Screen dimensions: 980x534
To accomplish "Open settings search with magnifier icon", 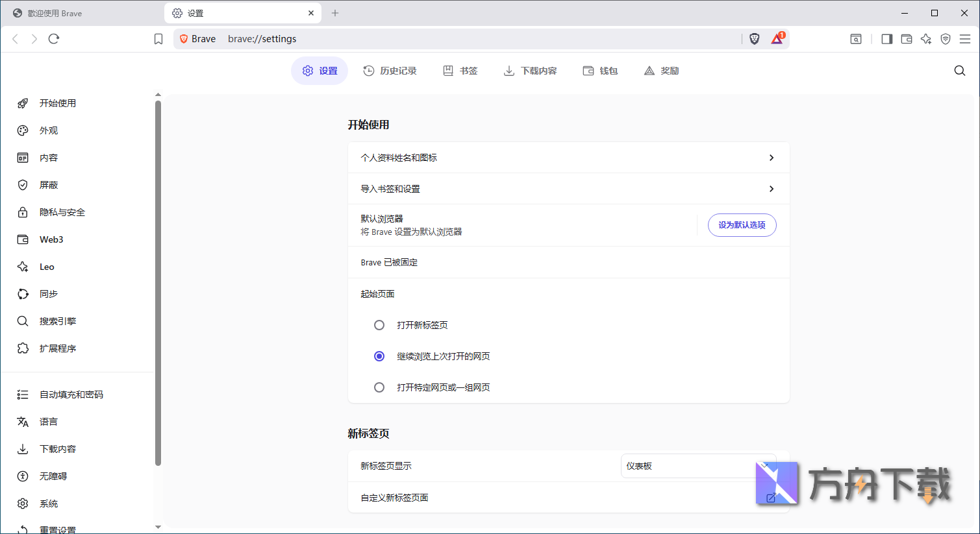I will (959, 70).
